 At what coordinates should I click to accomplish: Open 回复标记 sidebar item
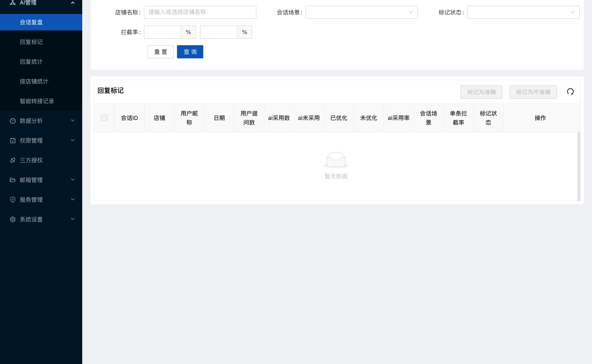(x=41, y=42)
